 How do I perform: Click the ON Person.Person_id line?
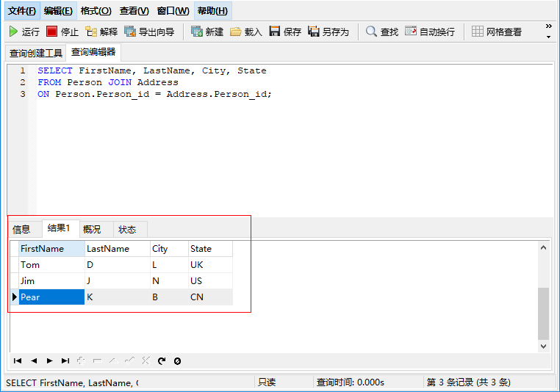154,94
